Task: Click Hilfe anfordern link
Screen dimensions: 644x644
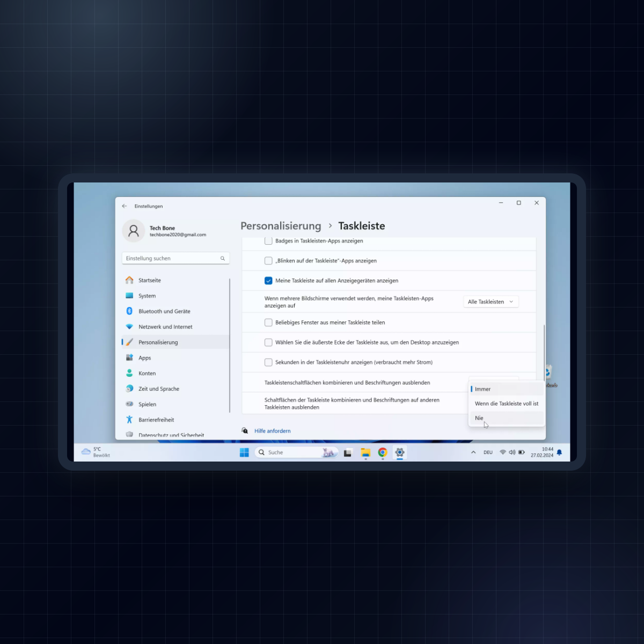Action: (273, 431)
